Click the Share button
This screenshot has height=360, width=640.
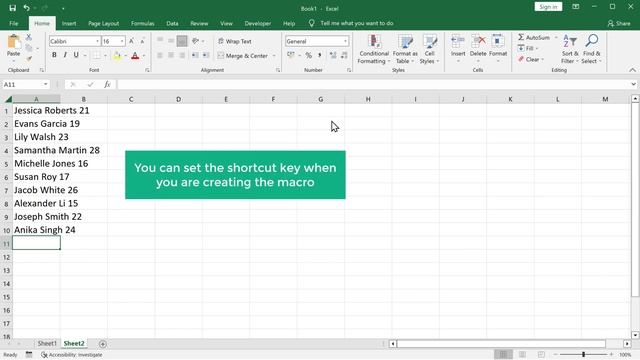(619, 24)
